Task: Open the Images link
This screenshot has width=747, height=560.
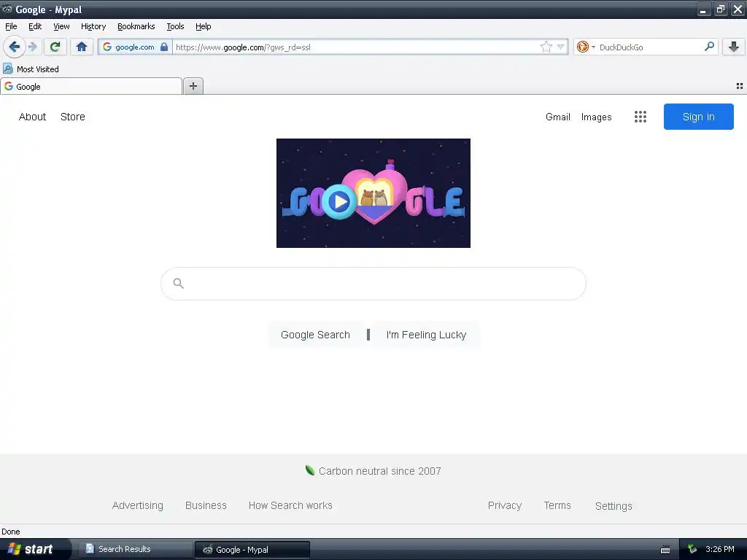Action: pos(596,117)
